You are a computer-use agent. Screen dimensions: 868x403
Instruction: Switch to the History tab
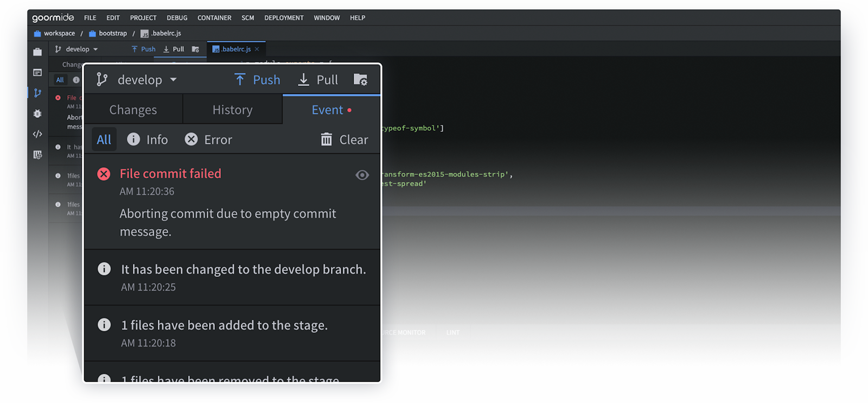(233, 110)
